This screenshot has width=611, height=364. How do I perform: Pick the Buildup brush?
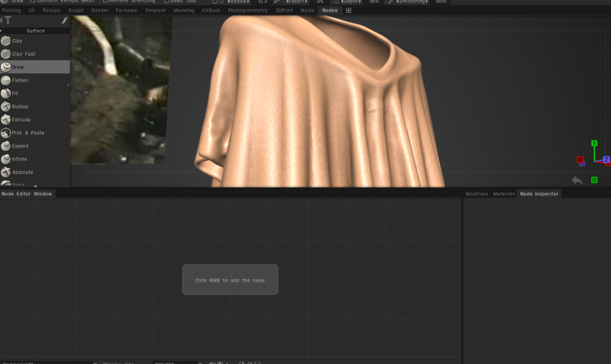tap(34, 106)
